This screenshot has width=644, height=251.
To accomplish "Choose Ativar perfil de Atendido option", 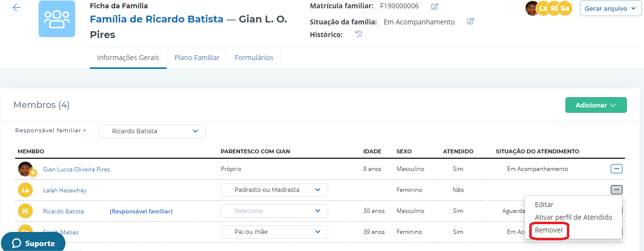I will (573, 217).
